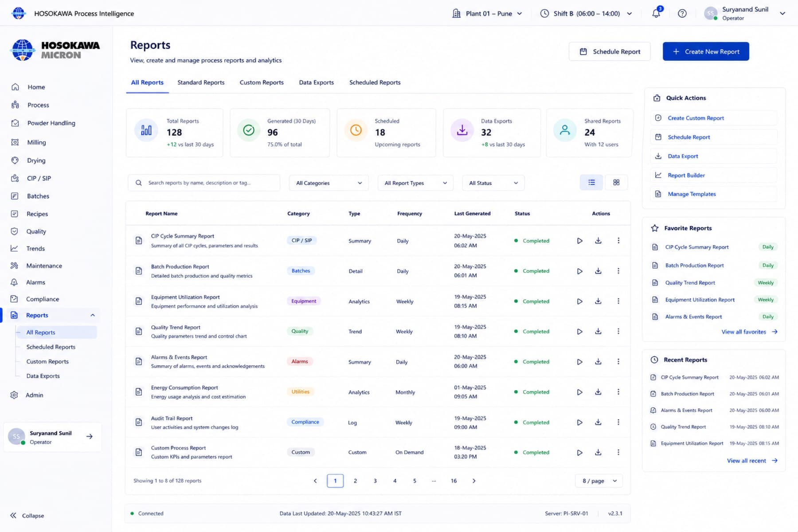The height and width of the screenshot is (532, 798).
Task: Open the notifications bell
Action: point(656,13)
